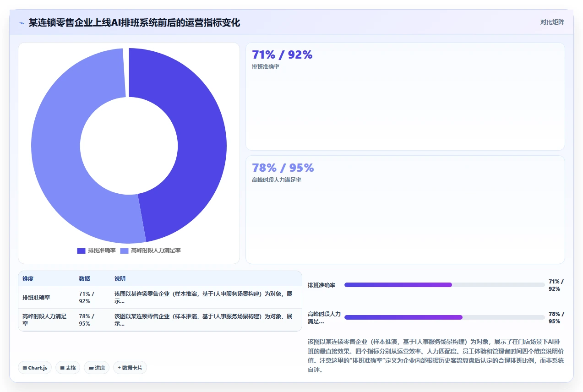Screen dimensions: 583x392
Task: Toggle the 排班准确率 legend color swatch
Action: pyautogui.click(x=81, y=250)
